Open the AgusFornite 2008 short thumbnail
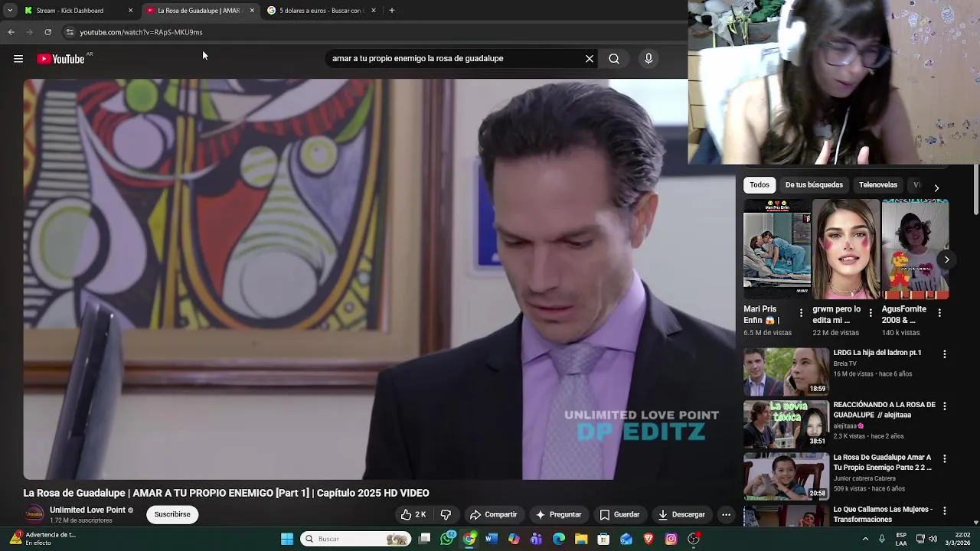This screenshot has height=551, width=980. pyautogui.click(x=915, y=249)
